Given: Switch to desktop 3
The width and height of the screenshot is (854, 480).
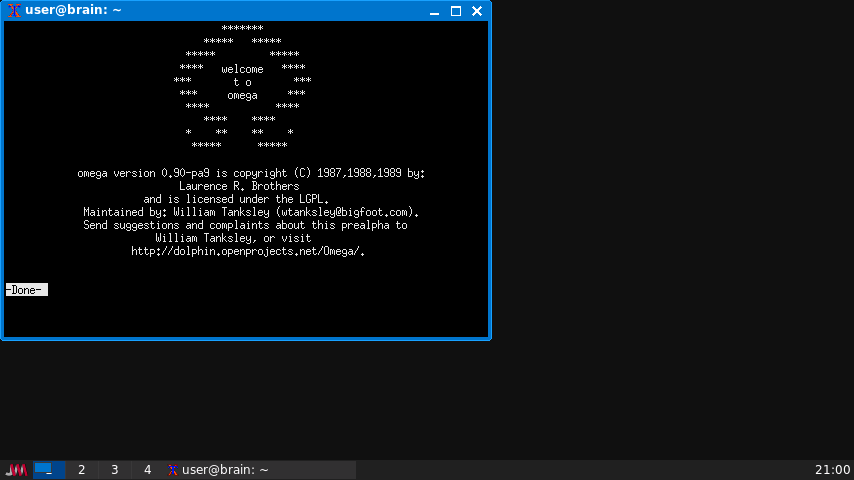Looking at the screenshot, I should pyautogui.click(x=114, y=470).
